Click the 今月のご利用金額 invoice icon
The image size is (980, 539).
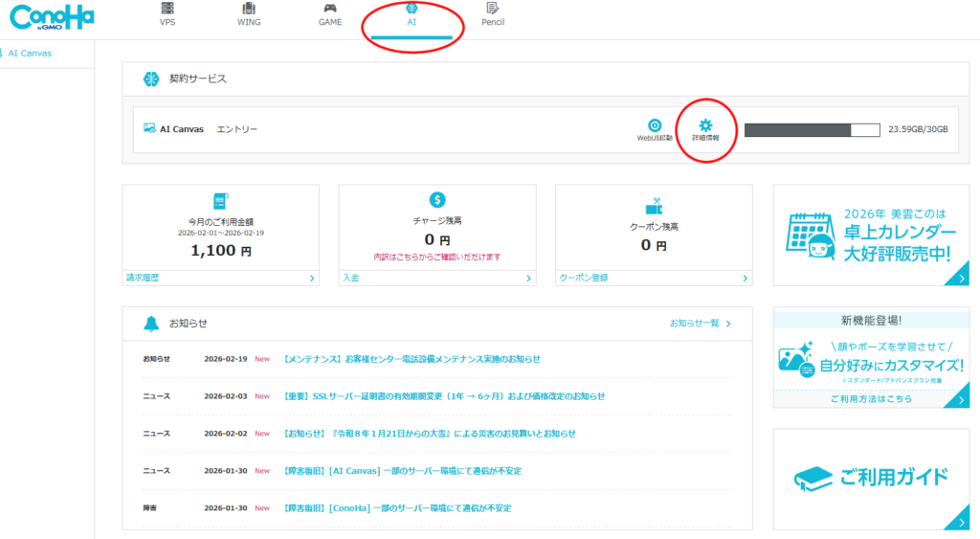221,201
